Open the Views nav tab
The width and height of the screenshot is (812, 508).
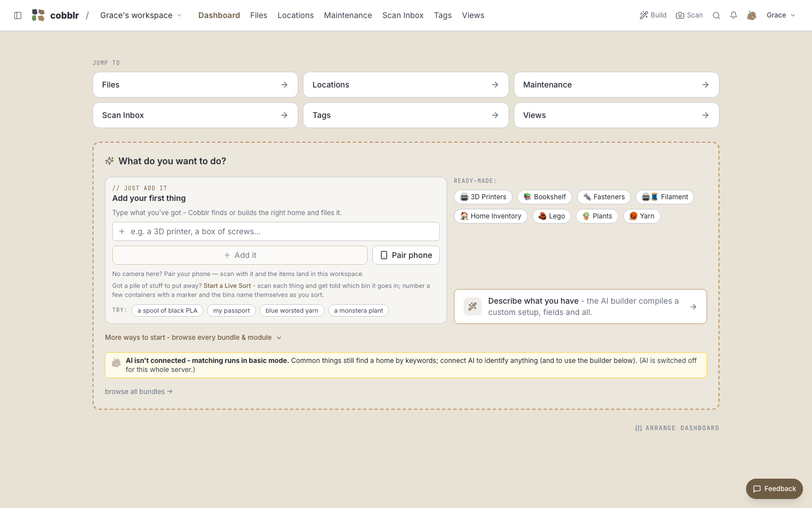(x=473, y=15)
